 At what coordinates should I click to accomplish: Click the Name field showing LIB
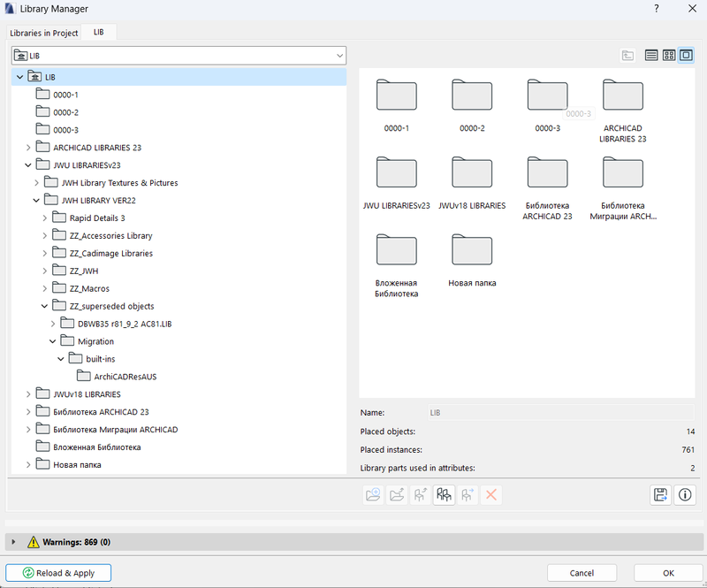pos(561,412)
